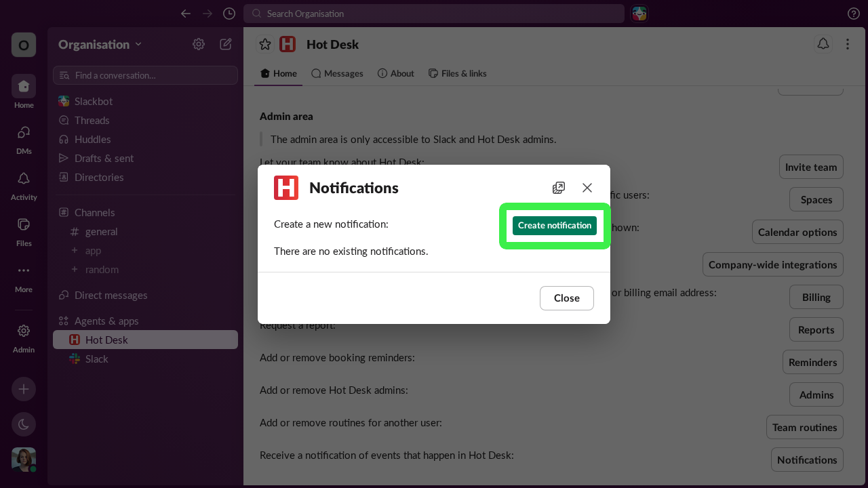Click the Reports button

[x=816, y=329]
